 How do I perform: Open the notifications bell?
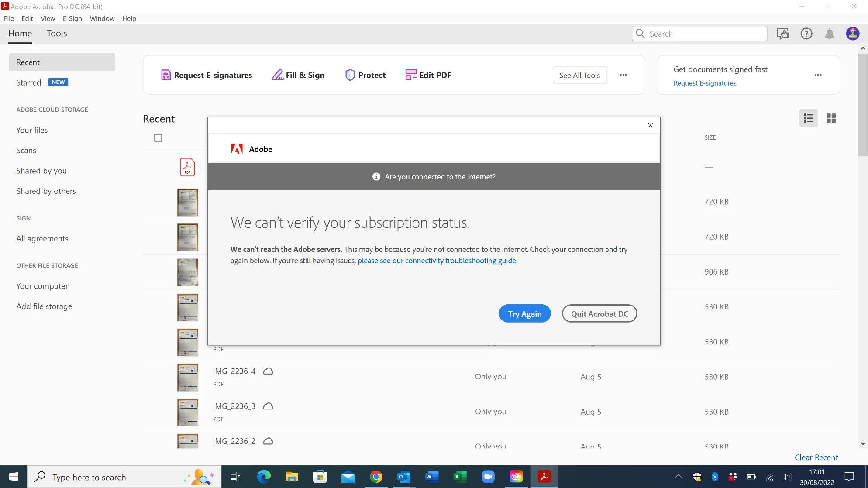pyautogui.click(x=829, y=34)
